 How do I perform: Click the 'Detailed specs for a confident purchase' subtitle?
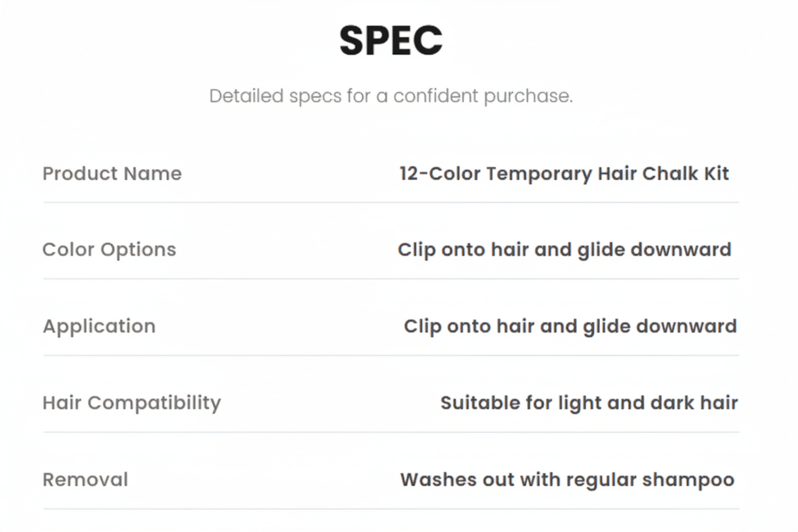click(391, 96)
